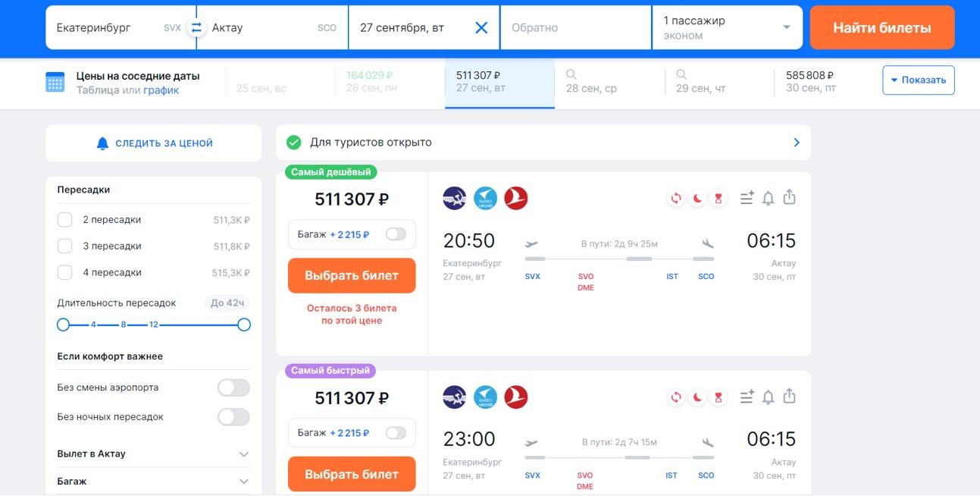Select the 26 сен, пн date tab
This screenshot has width=980, height=496.
(x=370, y=81)
